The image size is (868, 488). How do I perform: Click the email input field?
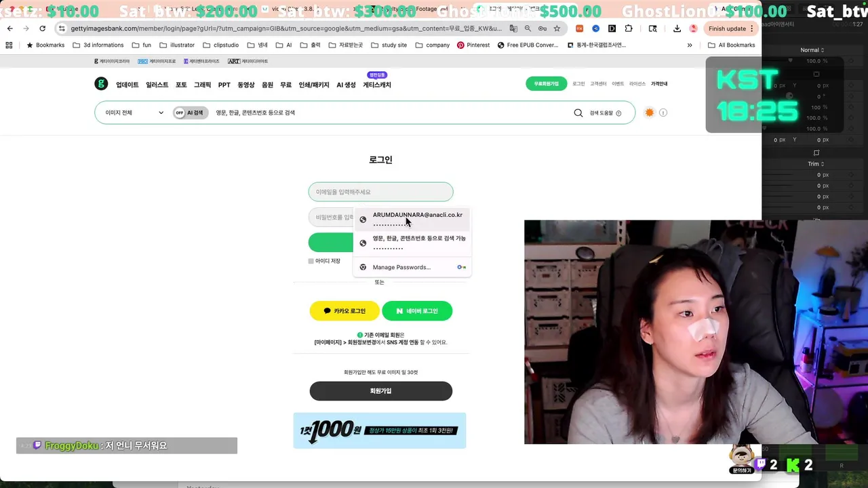pyautogui.click(x=380, y=192)
